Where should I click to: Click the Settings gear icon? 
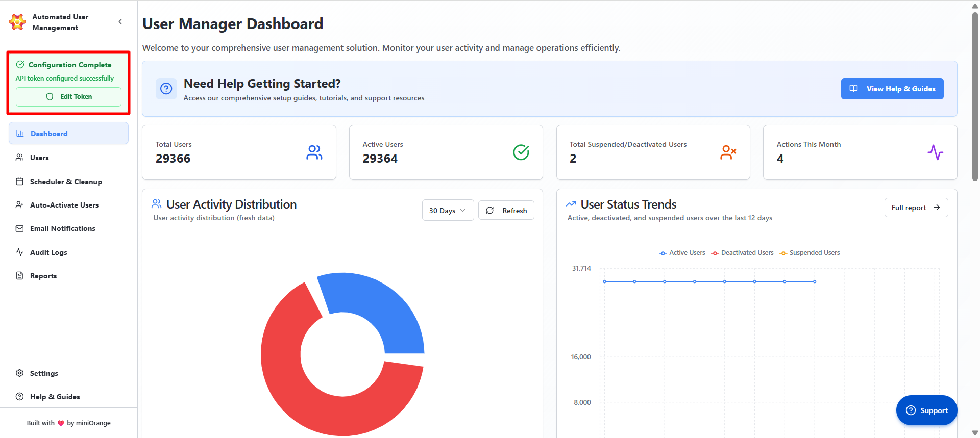tap(20, 373)
